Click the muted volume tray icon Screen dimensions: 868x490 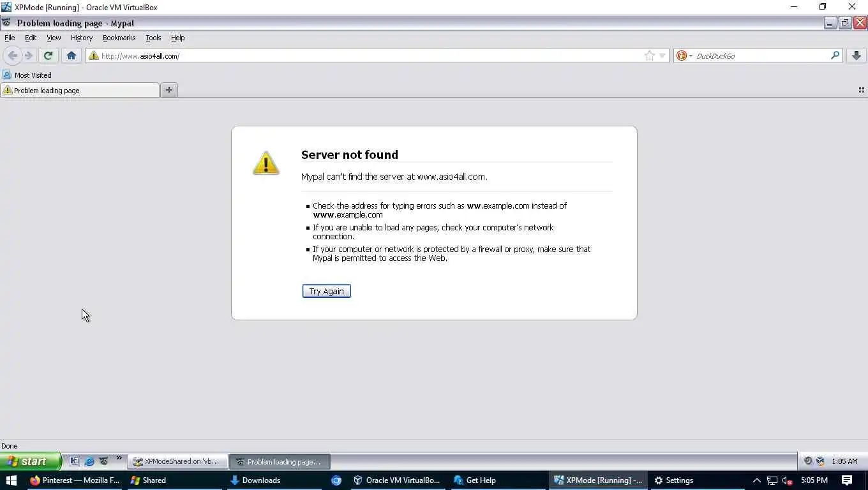coord(788,480)
